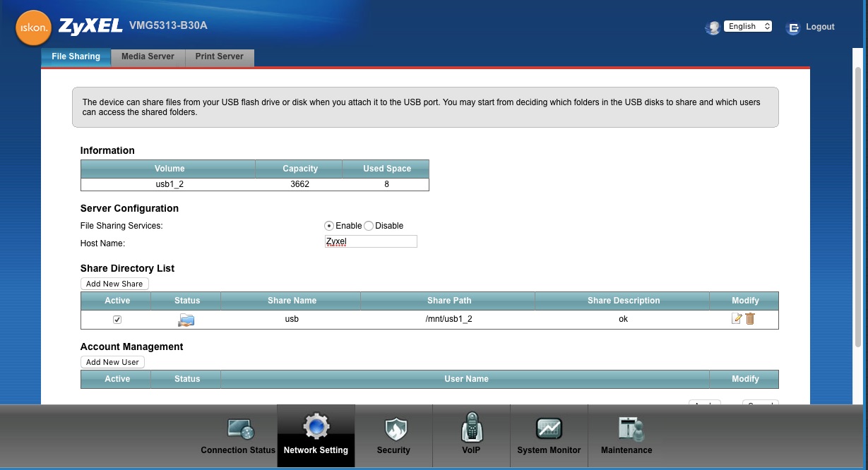Image resolution: width=868 pixels, height=470 pixels.
Task: Click the Add New Share button
Action: (114, 284)
